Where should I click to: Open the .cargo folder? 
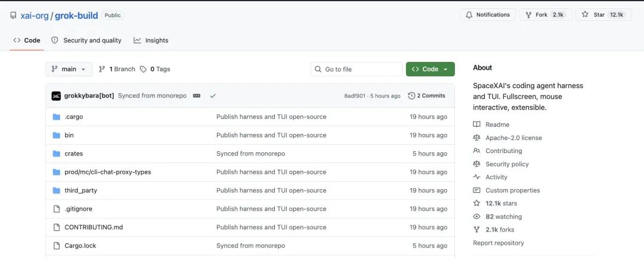[73, 117]
